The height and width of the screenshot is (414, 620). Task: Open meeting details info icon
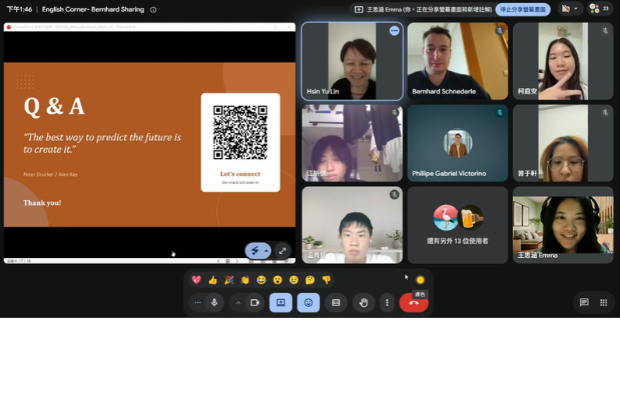pos(153,10)
